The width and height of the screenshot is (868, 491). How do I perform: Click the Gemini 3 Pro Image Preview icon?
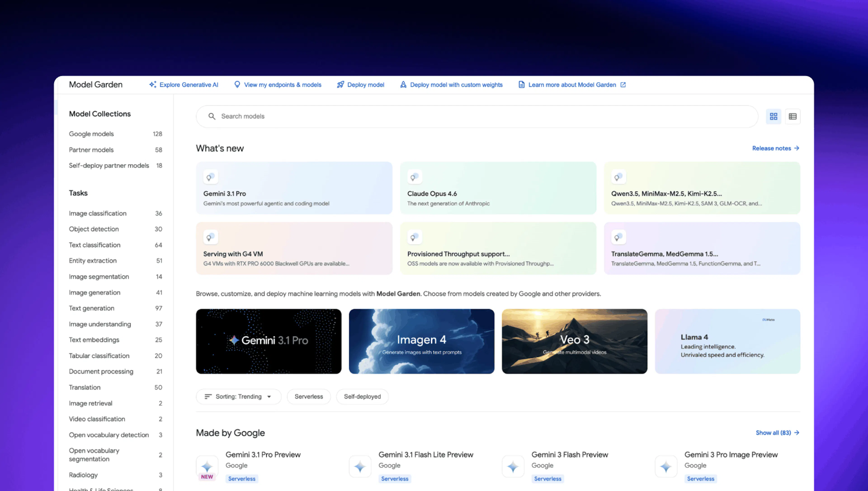click(666, 467)
